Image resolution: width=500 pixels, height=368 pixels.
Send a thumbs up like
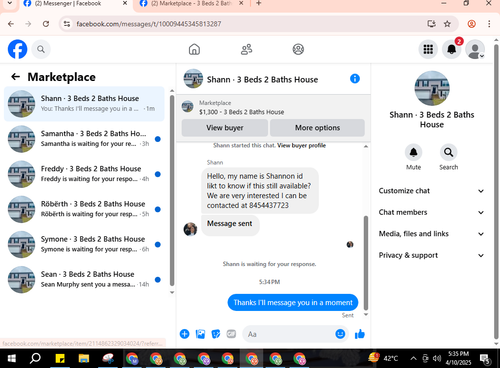[x=360, y=334]
